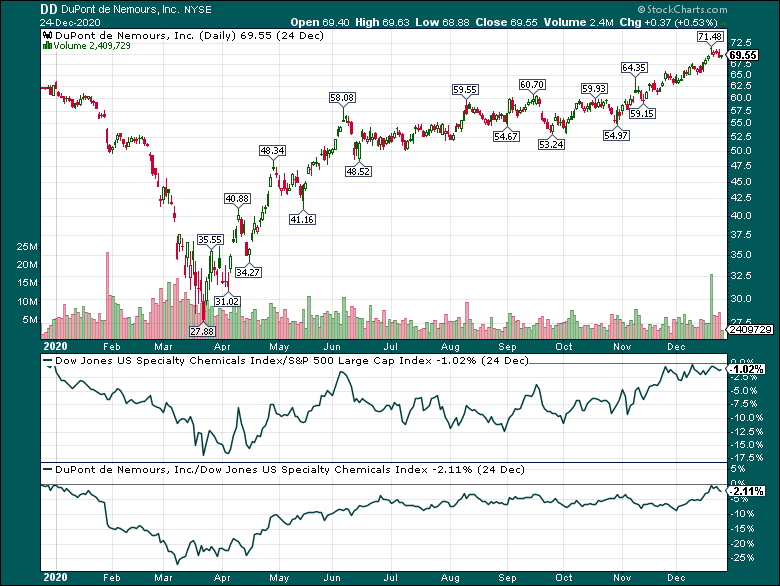Viewport: 780px width, 586px height.
Task: Select the 53.24 September low label
Action: click(x=551, y=145)
